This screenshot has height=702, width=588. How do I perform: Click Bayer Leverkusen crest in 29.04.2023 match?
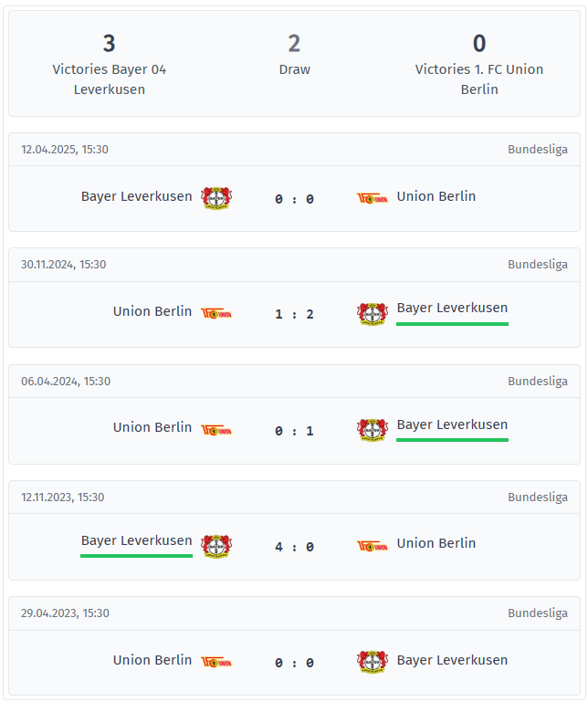coord(372,662)
